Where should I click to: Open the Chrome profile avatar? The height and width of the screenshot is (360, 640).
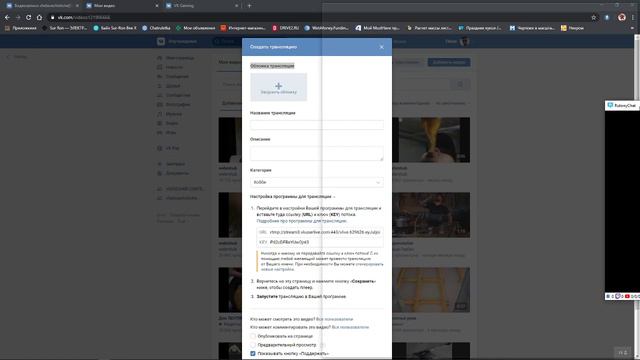point(622,17)
